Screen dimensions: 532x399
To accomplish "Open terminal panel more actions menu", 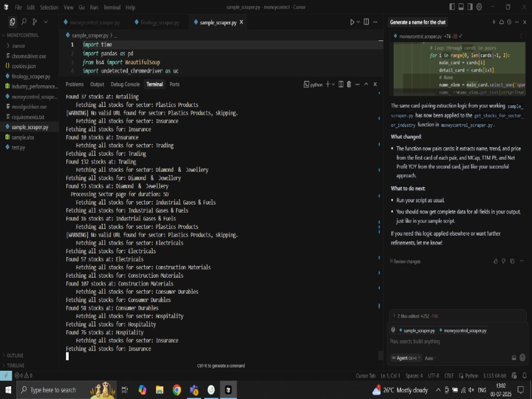I will [358, 84].
